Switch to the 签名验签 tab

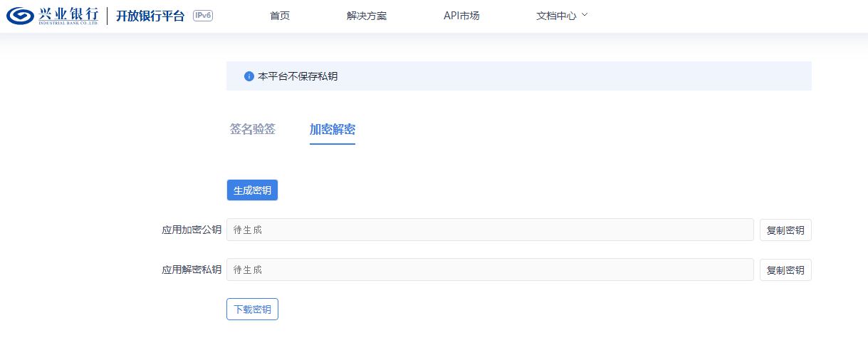[253, 129]
